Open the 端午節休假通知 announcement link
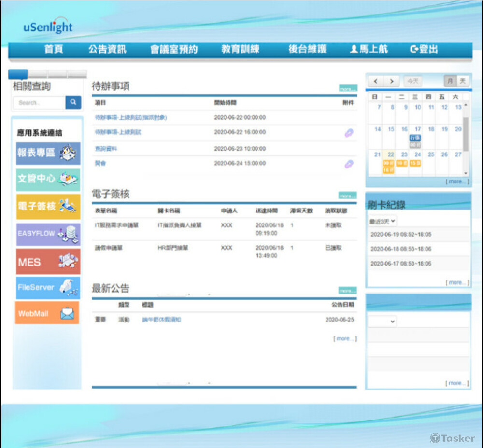Viewport: 483px width, 448px height. pos(161,320)
